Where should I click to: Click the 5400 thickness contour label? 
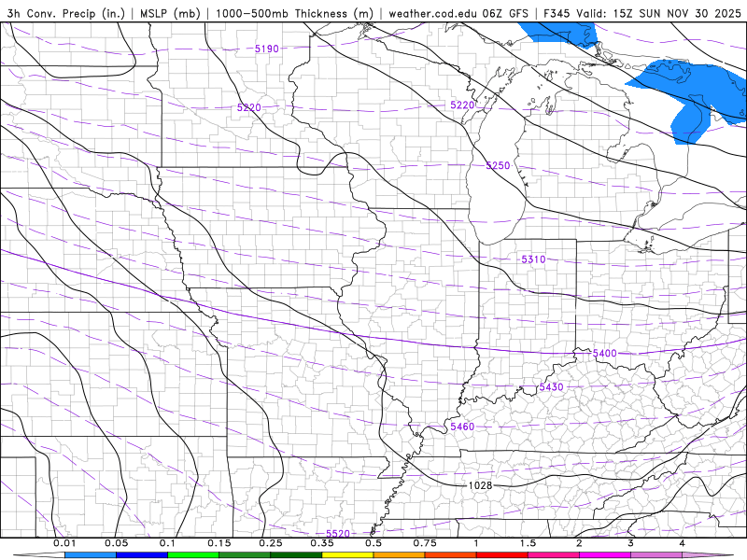604,354
